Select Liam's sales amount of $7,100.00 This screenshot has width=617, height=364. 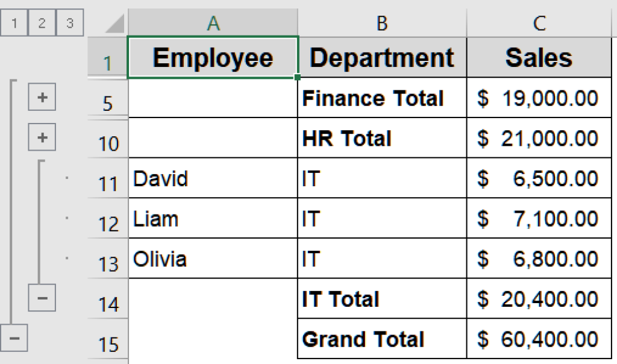(539, 219)
